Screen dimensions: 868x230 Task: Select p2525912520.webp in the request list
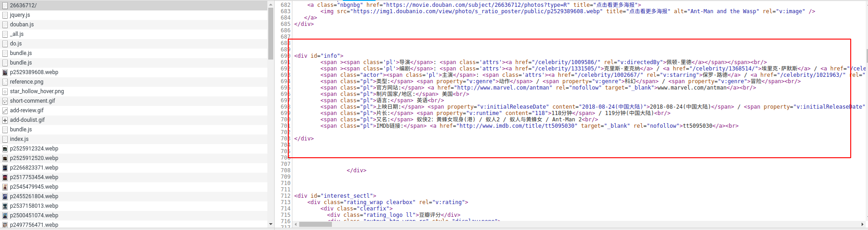tap(134, 158)
